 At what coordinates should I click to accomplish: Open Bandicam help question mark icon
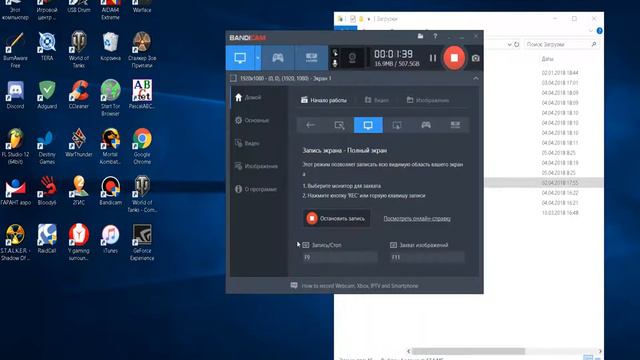point(435,36)
